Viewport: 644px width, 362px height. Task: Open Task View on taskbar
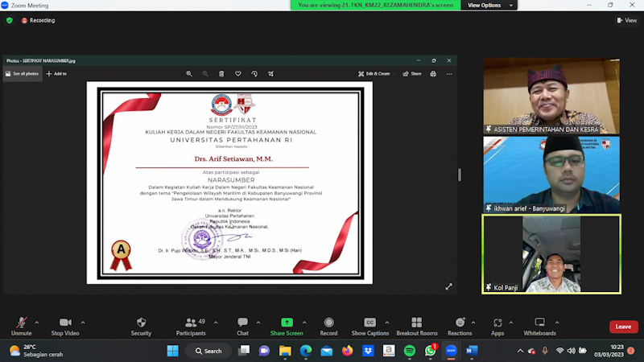click(x=244, y=351)
